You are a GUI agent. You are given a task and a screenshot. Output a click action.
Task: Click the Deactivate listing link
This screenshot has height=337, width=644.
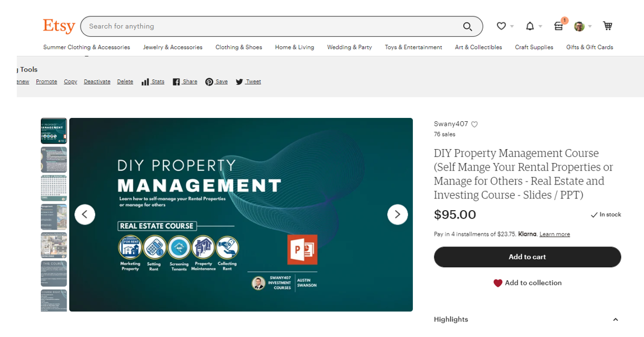pos(97,82)
